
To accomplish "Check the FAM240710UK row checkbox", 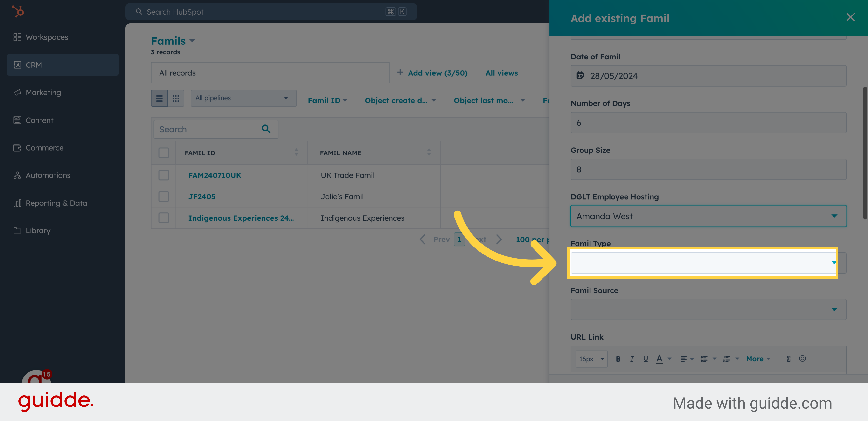I will tap(164, 175).
